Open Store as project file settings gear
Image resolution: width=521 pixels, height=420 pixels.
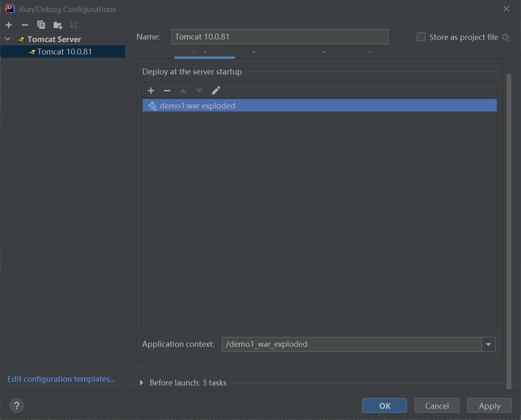point(506,37)
